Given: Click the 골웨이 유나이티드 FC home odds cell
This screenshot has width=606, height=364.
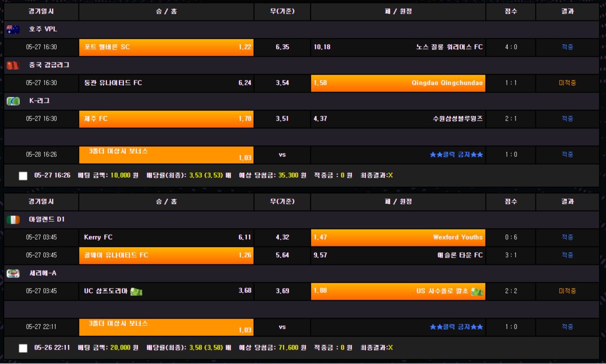Looking at the screenshot, I should pos(166,256).
